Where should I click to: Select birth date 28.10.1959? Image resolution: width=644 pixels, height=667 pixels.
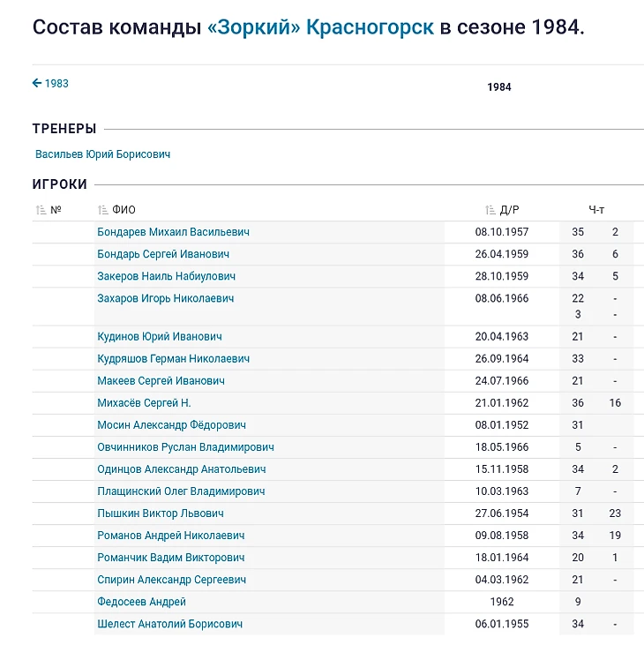coord(502,276)
